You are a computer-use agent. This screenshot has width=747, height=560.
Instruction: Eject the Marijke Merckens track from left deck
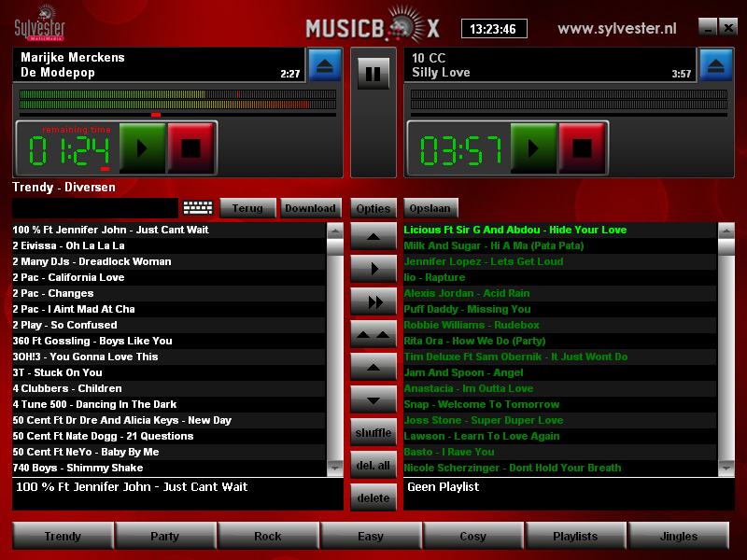324,65
